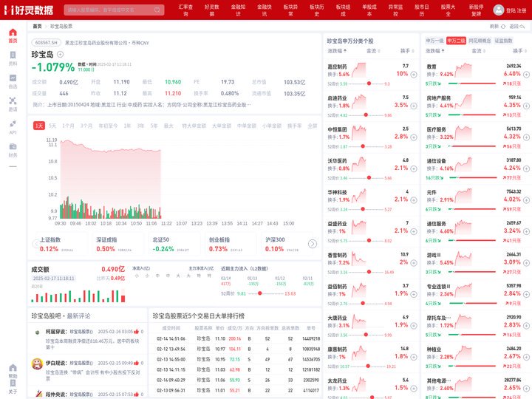Like 柯届穿说's comment thumbs-up icon
532x399 pixels.
coord(136,332)
